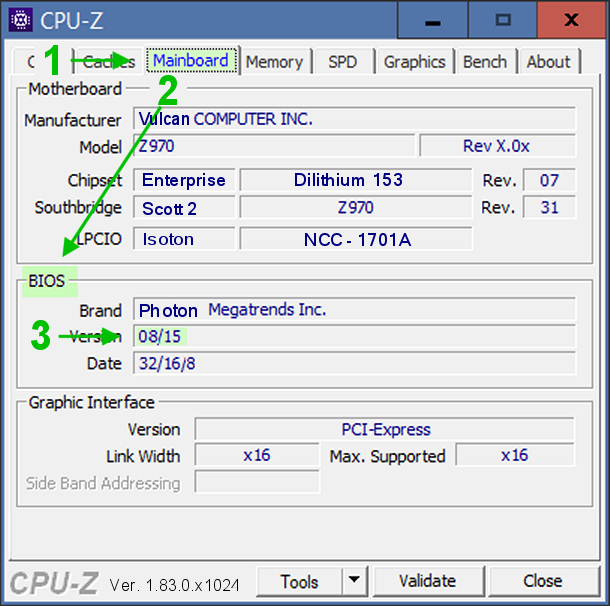
Task: Click the chipset revision value 07
Action: click(x=549, y=180)
